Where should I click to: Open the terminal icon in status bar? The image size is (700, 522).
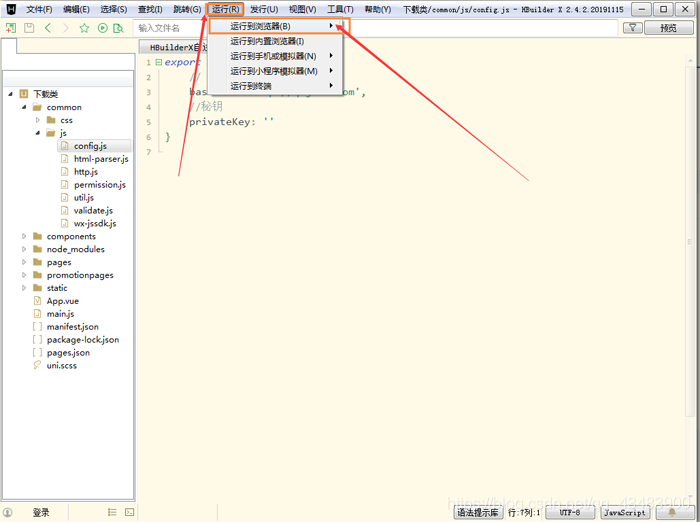129,512
